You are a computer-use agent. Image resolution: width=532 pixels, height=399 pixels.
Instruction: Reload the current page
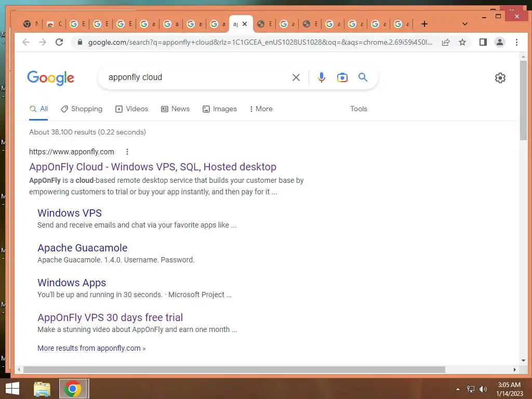(x=59, y=42)
